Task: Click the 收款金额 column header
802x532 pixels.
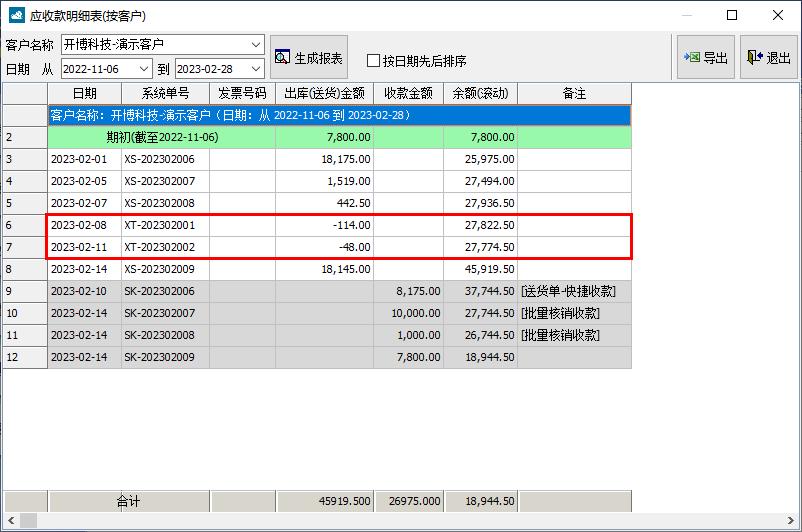Action: click(x=409, y=93)
